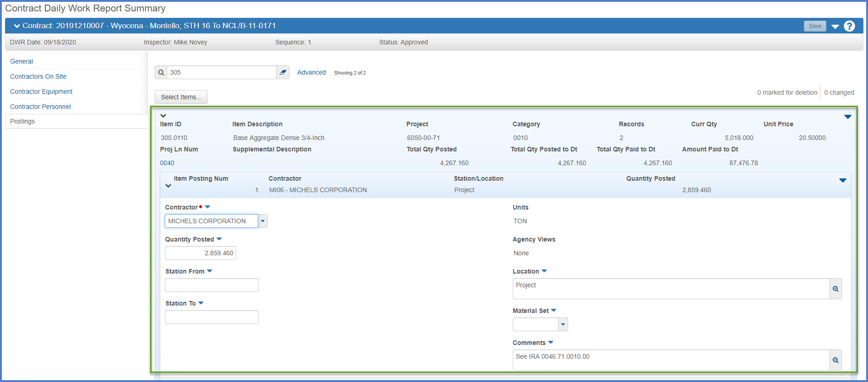Open Contractor field label menu arrow

click(x=208, y=207)
